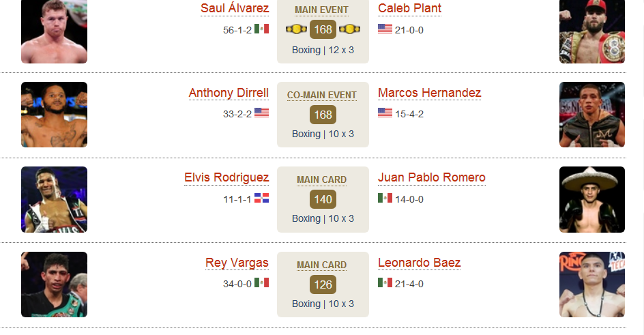Open Marcos Hernandez name link
The width and height of the screenshot is (644, 335).
[x=429, y=93]
